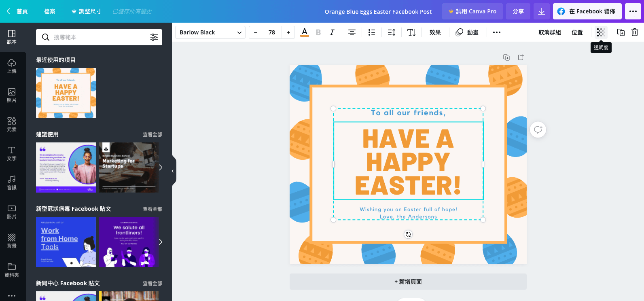Screen dimensions: 644x301
Task: Open the 資料夾 folders sidebar icon
Action: pyautogui.click(x=12, y=270)
